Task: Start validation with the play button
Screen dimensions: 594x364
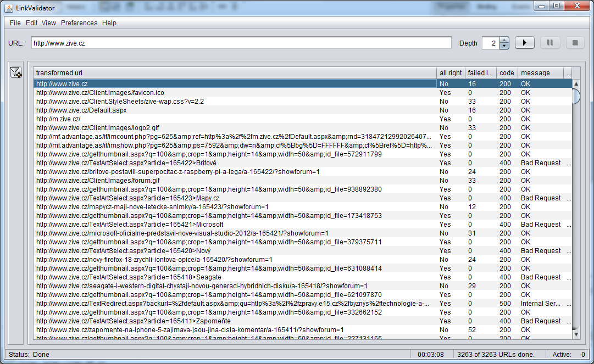Action: 524,42
